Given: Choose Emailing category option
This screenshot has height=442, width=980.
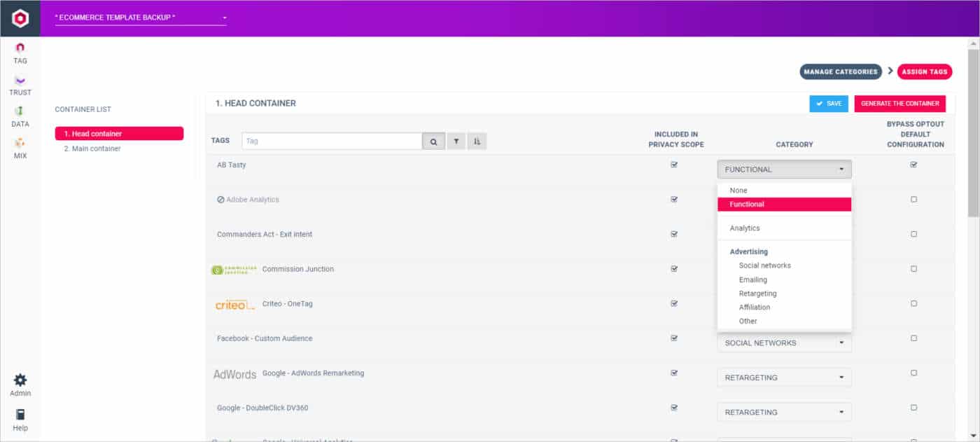Looking at the screenshot, I should pyautogui.click(x=784, y=279).
